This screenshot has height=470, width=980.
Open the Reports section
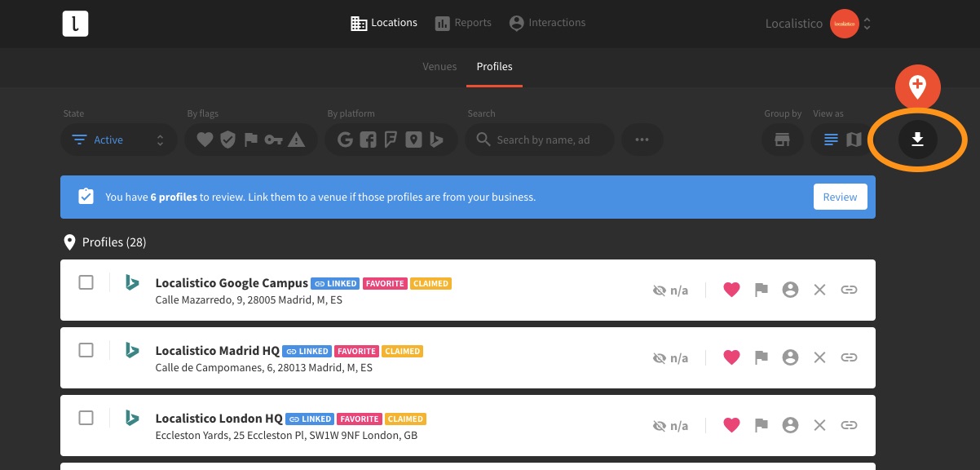pyautogui.click(x=463, y=23)
